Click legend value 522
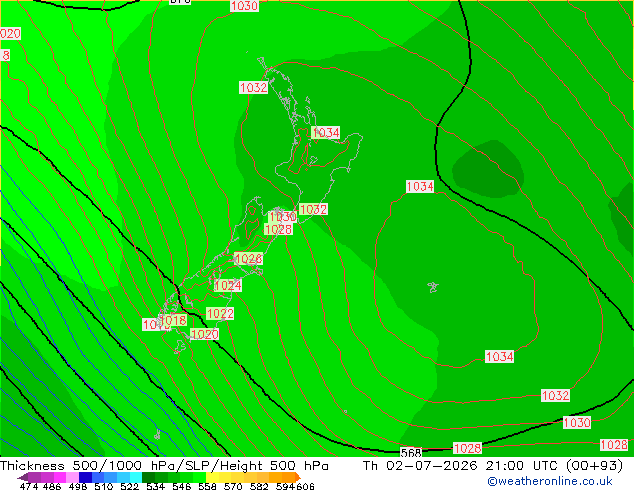The height and width of the screenshot is (490, 634). click(x=129, y=486)
